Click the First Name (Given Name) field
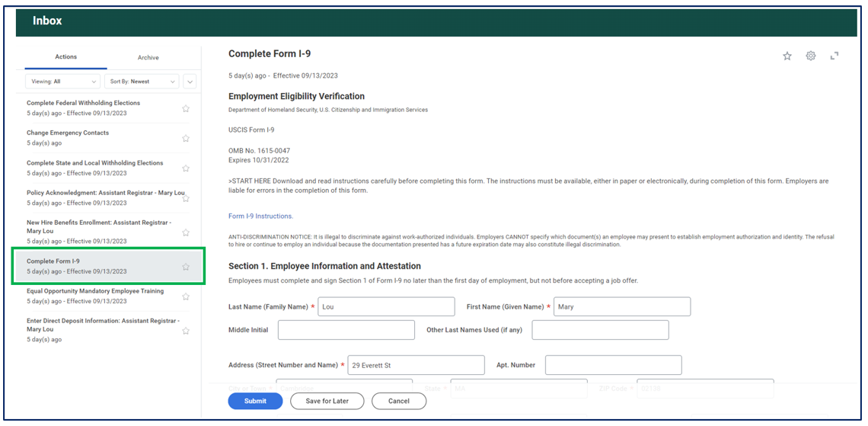This screenshot has height=426, width=868. tap(622, 307)
